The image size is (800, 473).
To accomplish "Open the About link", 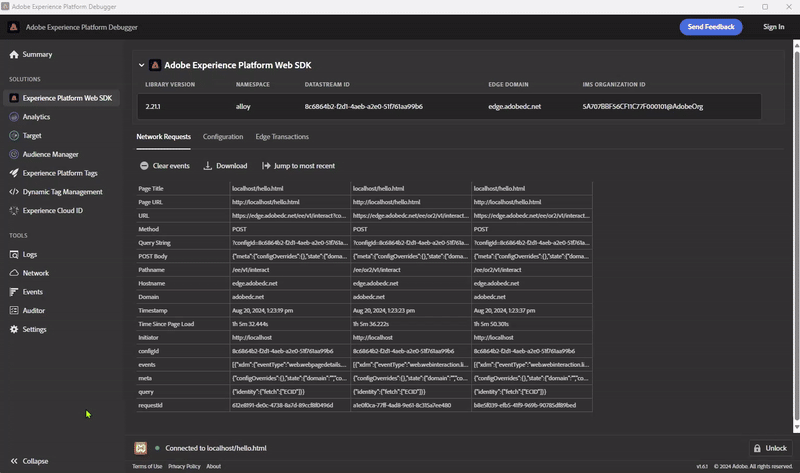I will pyautogui.click(x=213, y=466).
